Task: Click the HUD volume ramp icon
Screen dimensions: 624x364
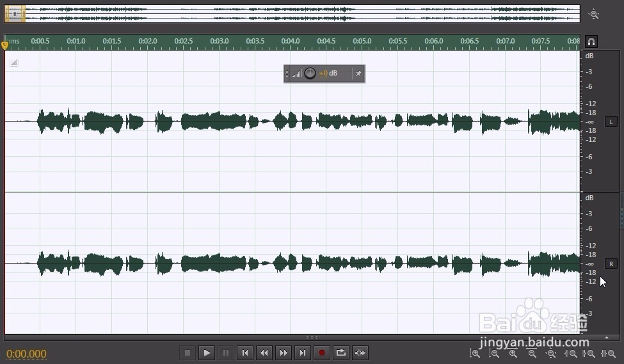Action: click(296, 74)
